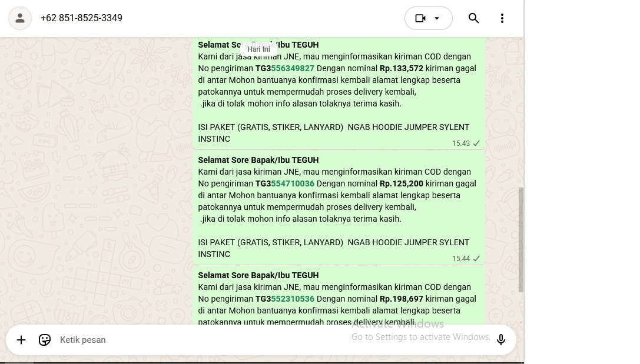The image size is (640, 364).
Task: Click the scrollbar down arrow
Action: 521,322
